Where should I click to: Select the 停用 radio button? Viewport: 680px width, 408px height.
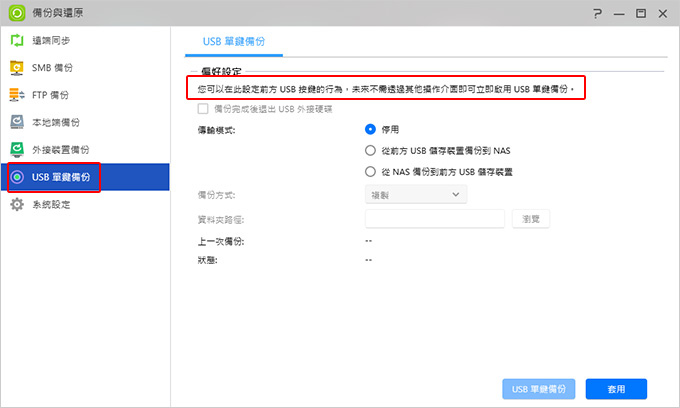pyautogui.click(x=370, y=129)
